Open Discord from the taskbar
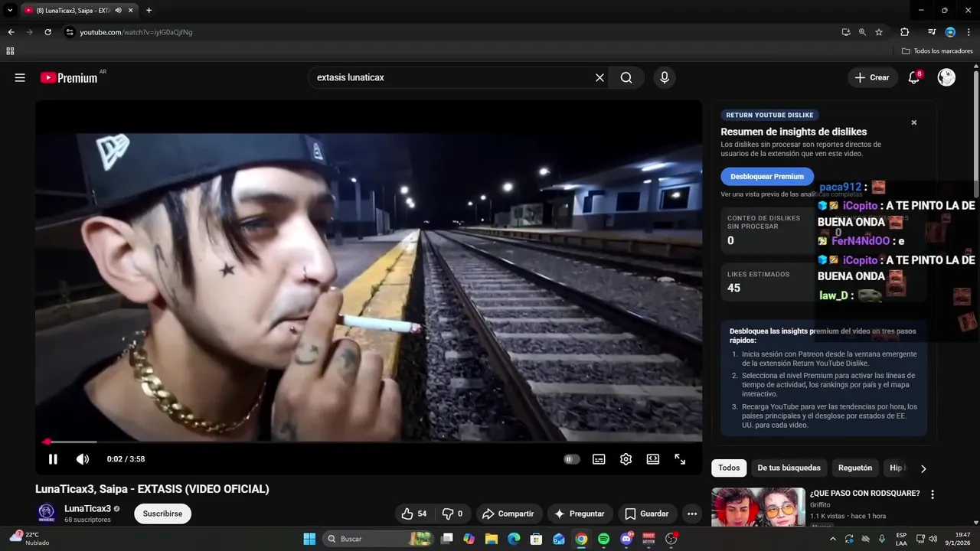Image resolution: width=980 pixels, height=551 pixels. click(x=626, y=539)
